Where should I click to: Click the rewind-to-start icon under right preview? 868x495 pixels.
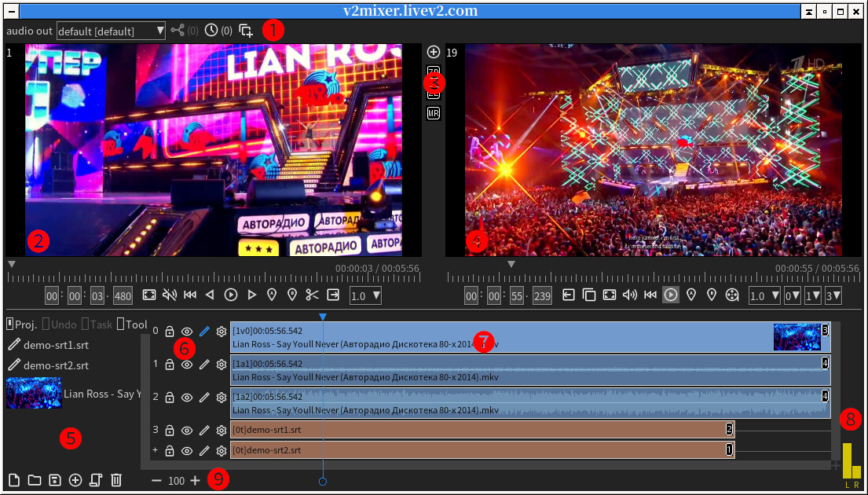click(x=650, y=295)
